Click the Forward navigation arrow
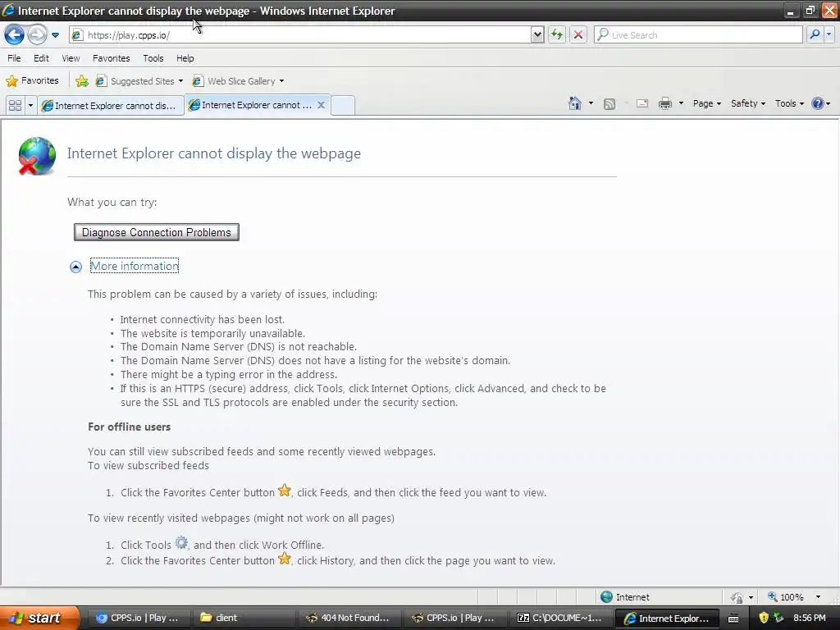 (37, 35)
